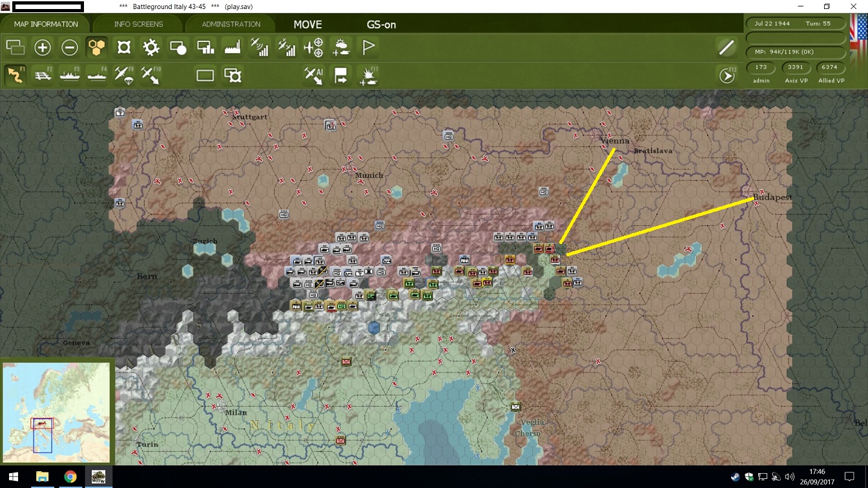Toggle the unit counter square icon
The height and width of the screenshot is (488, 868).
coord(124,47)
